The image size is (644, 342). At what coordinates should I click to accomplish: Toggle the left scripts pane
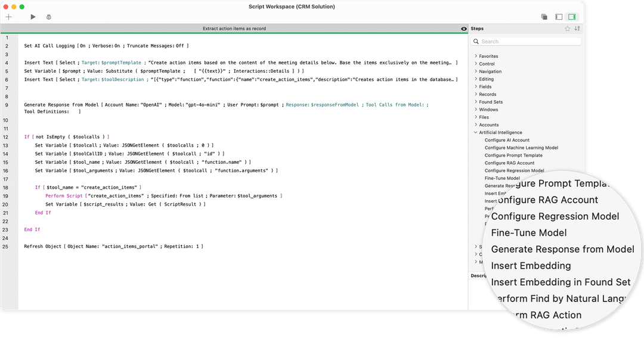point(559,17)
